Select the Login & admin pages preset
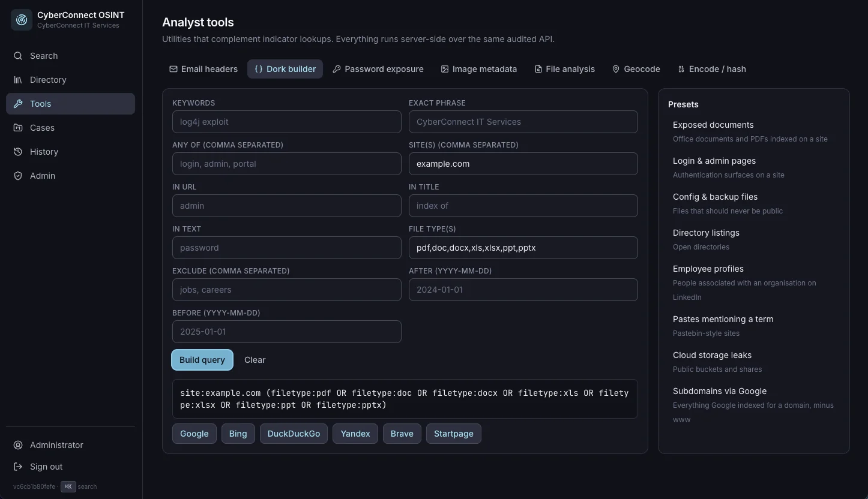The width and height of the screenshot is (868, 499). tap(754, 168)
